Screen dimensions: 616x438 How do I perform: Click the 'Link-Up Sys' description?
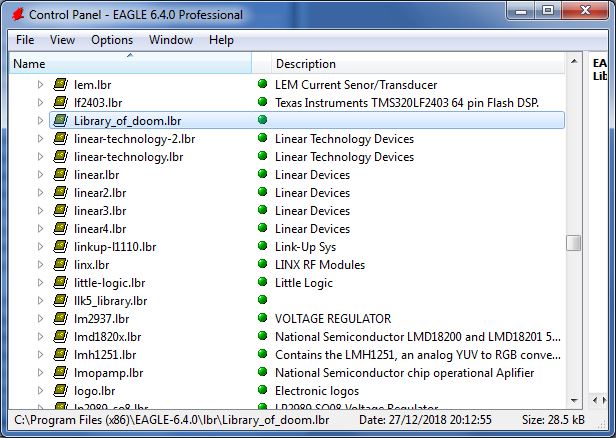305,247
